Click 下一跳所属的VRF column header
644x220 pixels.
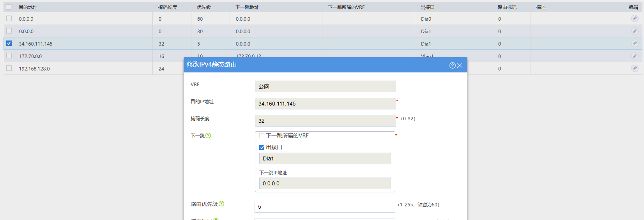pos(346,7)
